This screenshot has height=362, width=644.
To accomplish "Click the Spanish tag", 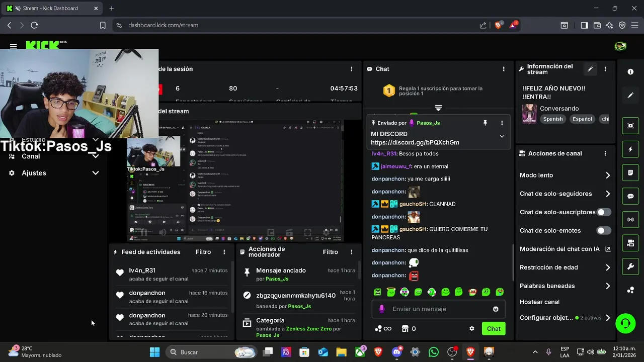I will 553,119.
